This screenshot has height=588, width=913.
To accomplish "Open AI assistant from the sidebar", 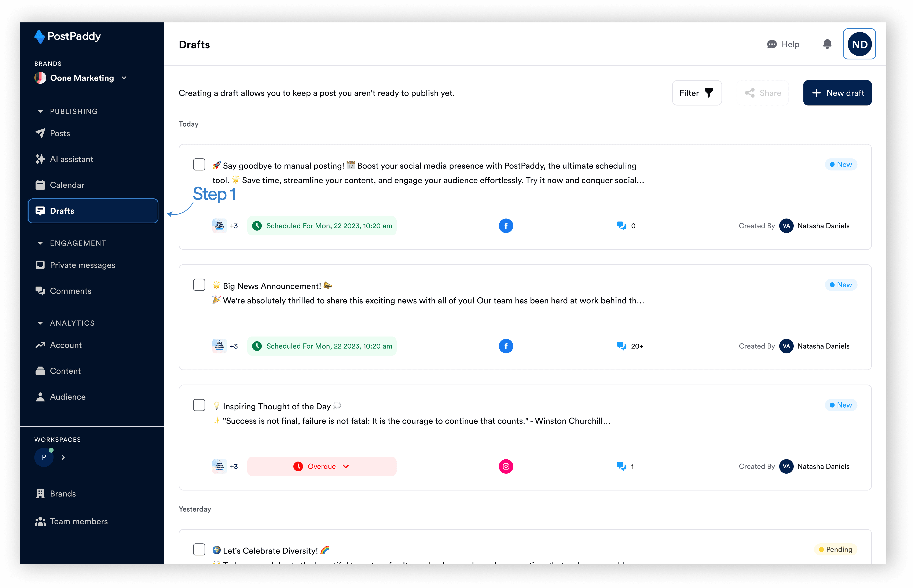I will (71, 159).
